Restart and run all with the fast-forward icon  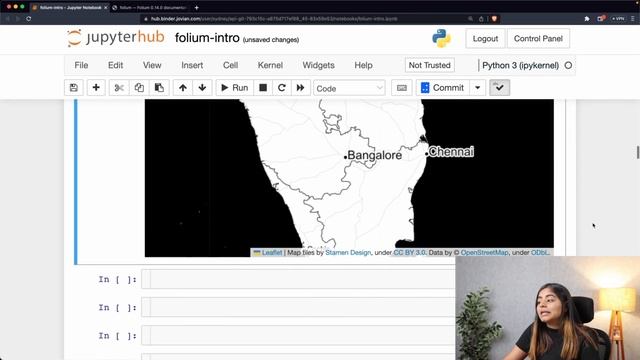pos(300,88)
